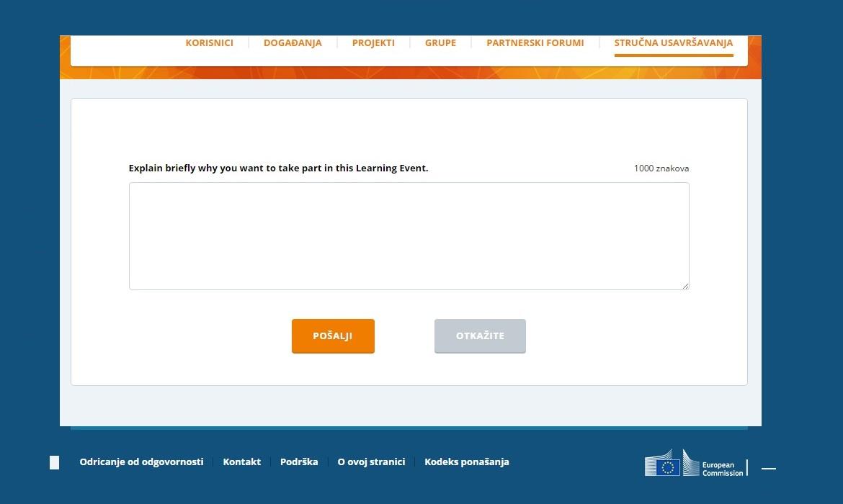Switch to the Projekti tab
843x504 pixels.
click(373, 43)
